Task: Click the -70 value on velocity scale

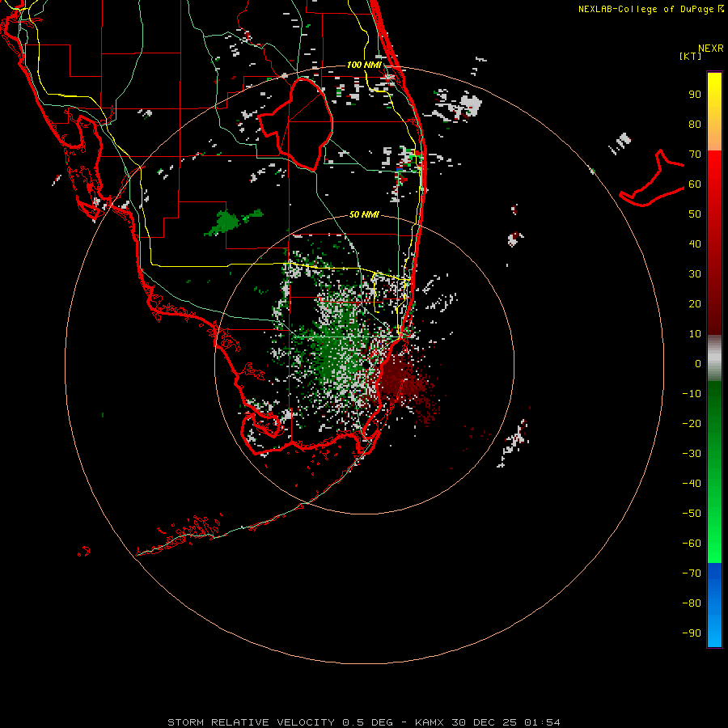Action: click(692, 574)
